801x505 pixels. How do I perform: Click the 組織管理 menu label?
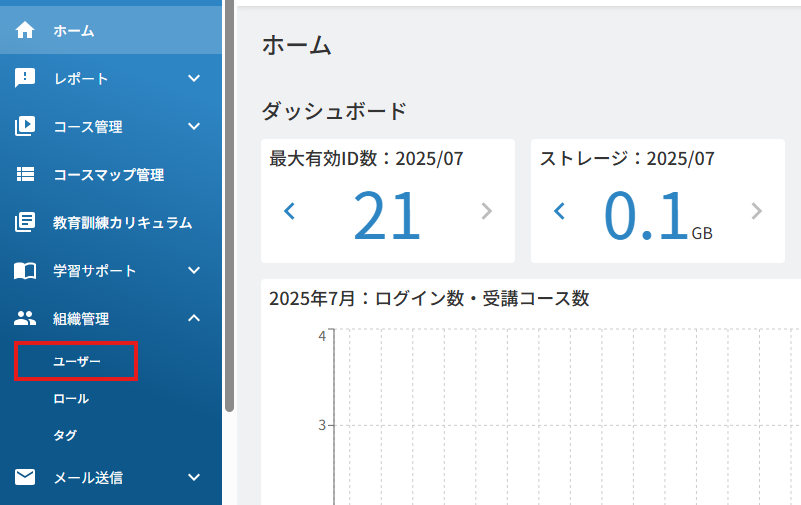click(x=81, y=319)
